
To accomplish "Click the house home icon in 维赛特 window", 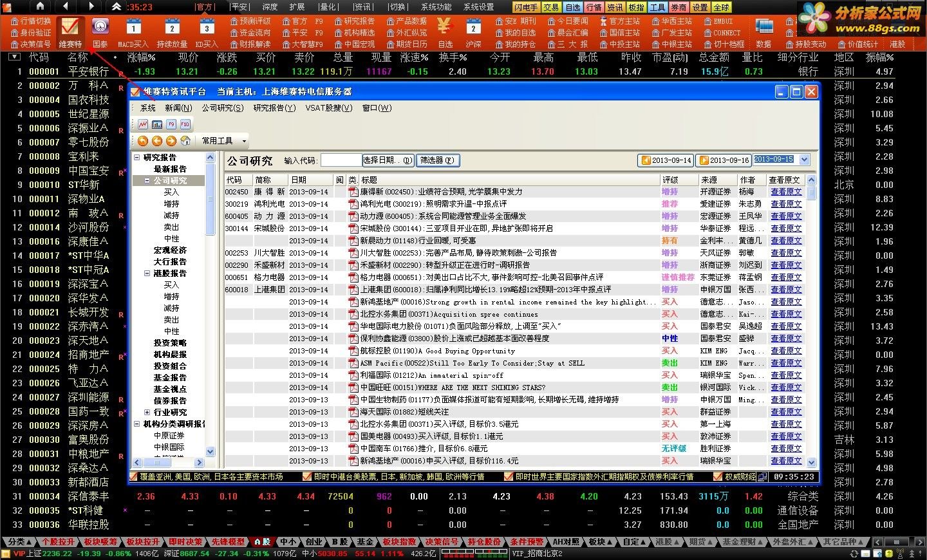I will point(185,141).
